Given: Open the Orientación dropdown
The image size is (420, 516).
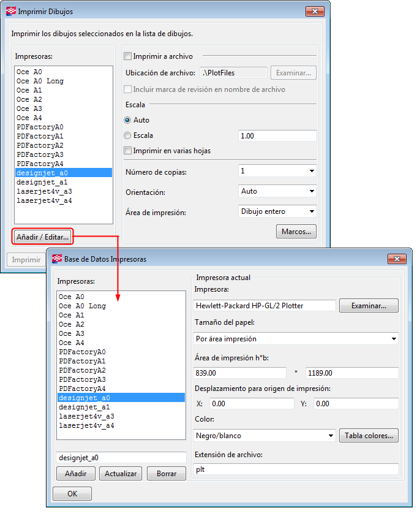Looking at the screenshot, I should [277, 191].
